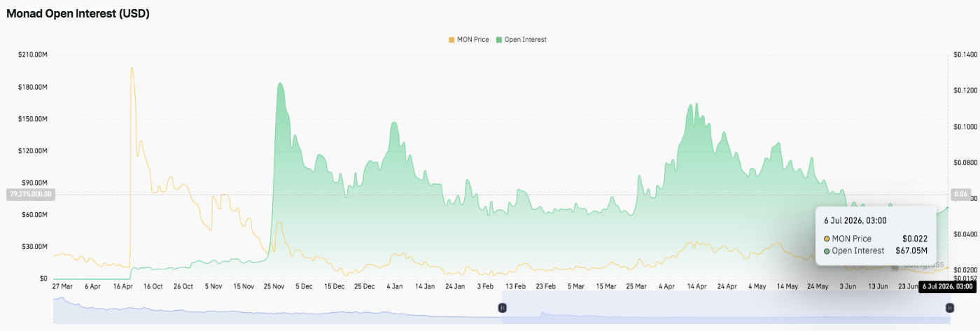Image resolution: width=980 pixels, height=331 pixels.
Task: Click the 25 Nov date label
Action: pos(274,286)
